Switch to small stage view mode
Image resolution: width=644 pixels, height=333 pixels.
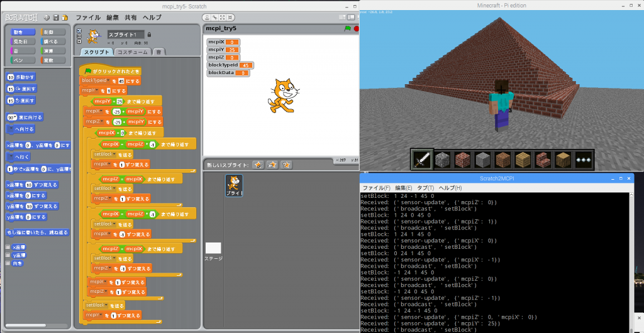[x=342, y=17]
